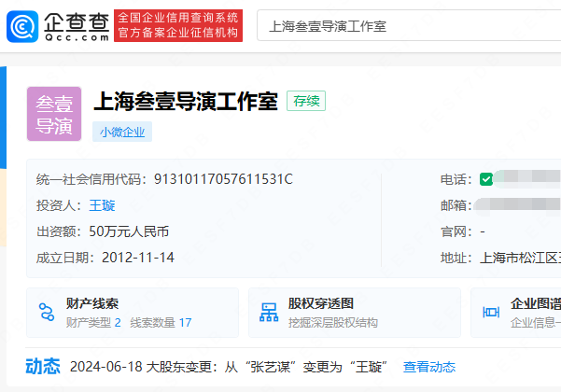Click the green verified phone checkmark icon

pyautogui.click(x=486, y=179)
